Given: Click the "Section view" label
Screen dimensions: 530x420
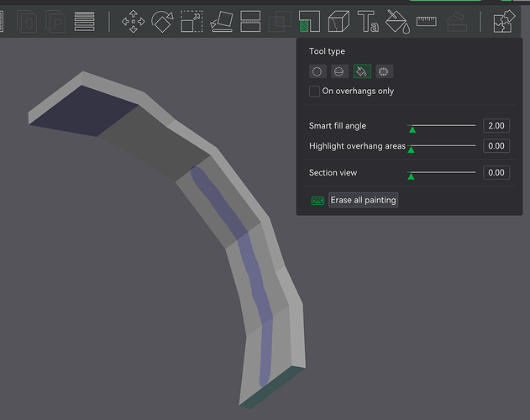Looking at the screenshot, I should click(333, 173).
